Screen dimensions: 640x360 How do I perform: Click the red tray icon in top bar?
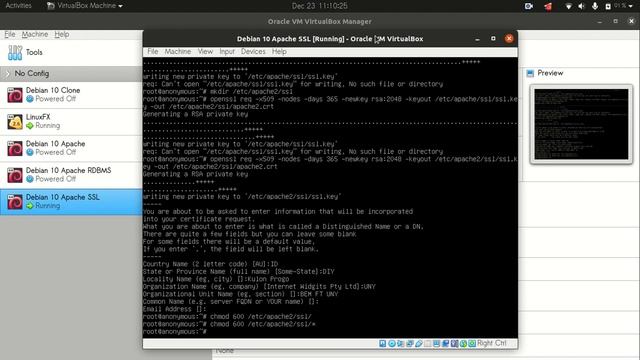(548, 6)
